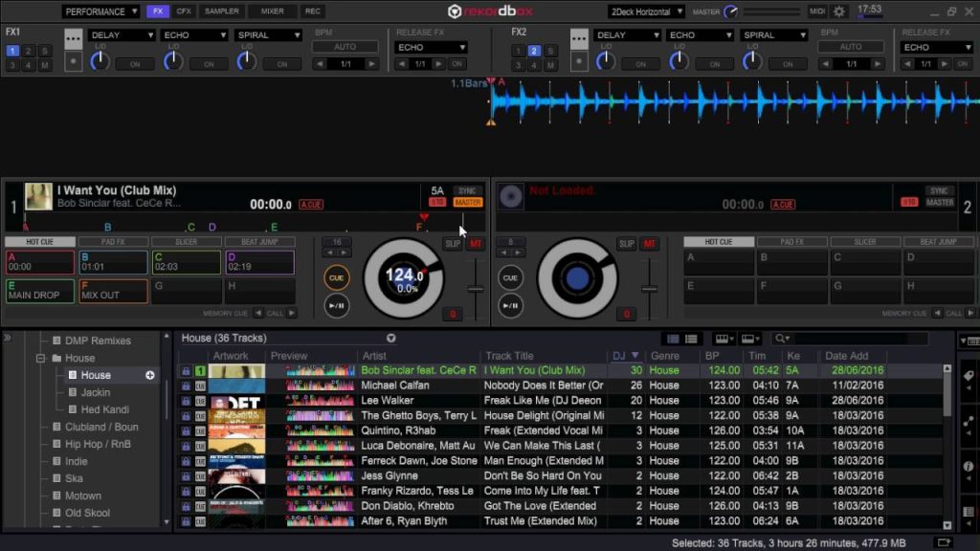Open the PERFORMANCE mode dropdown
980x551 pixels.
tap(100, 11)
